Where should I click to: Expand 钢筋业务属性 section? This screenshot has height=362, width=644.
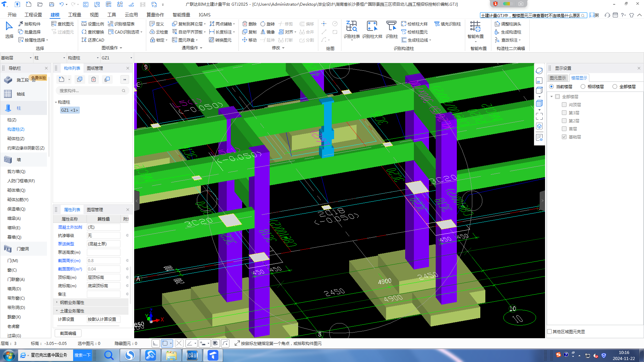(x=57, y=302)
